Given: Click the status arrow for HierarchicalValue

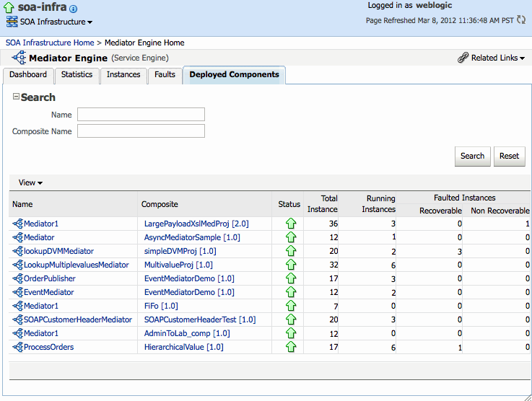Looking at the screenshot, I should [x=291, y=347].
